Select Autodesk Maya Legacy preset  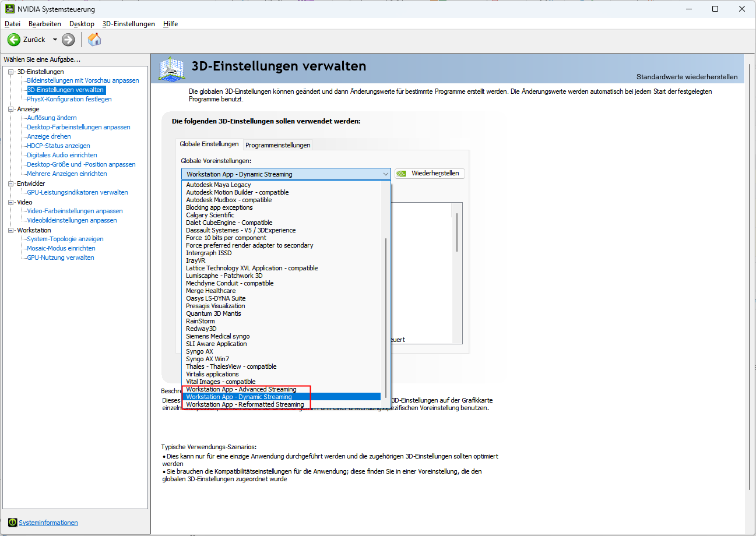coord(281,185)
